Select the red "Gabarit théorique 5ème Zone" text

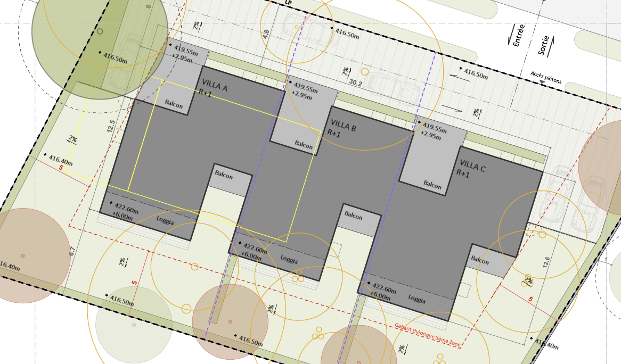pos(428,335)
